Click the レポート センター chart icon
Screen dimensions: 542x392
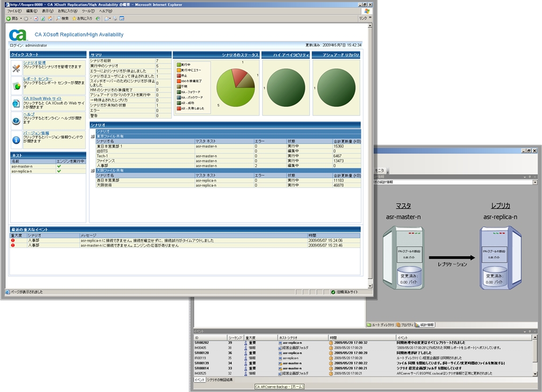(x=16, y=86)
